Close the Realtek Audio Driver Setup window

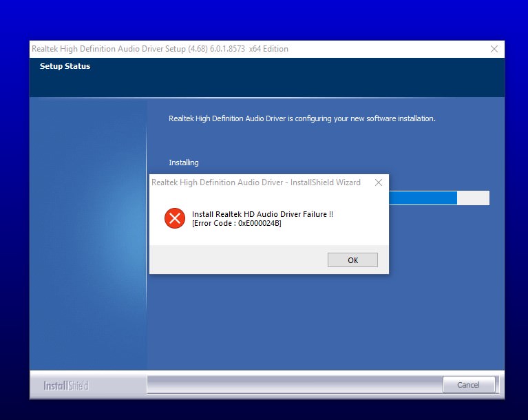494,49
